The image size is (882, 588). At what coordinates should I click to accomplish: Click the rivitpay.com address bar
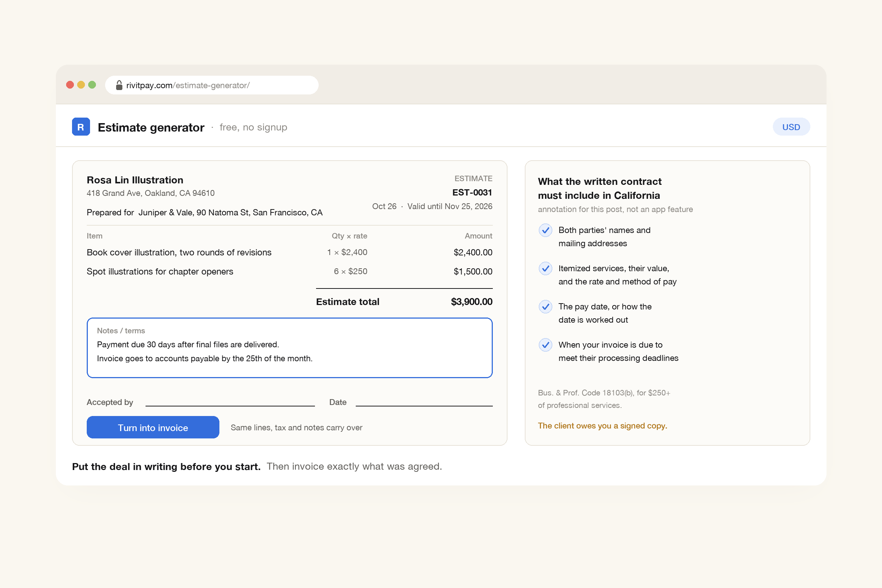click(x=212, y=85)
